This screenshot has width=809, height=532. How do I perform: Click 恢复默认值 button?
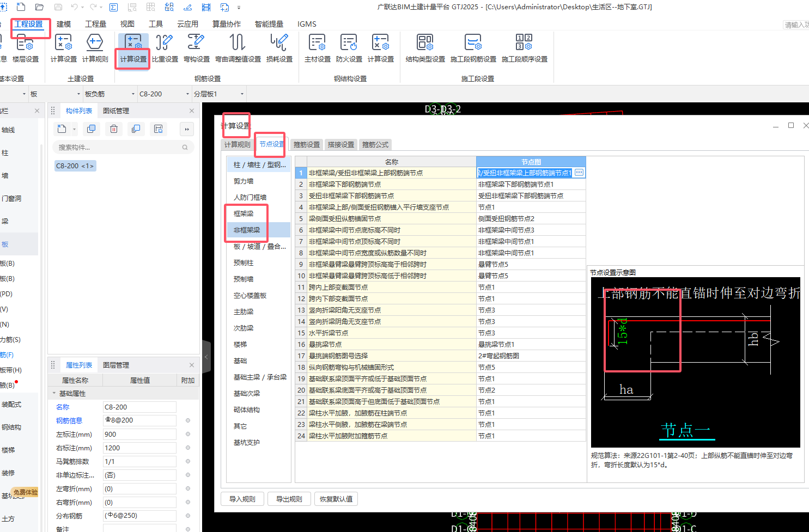click(x=336, y=499)
